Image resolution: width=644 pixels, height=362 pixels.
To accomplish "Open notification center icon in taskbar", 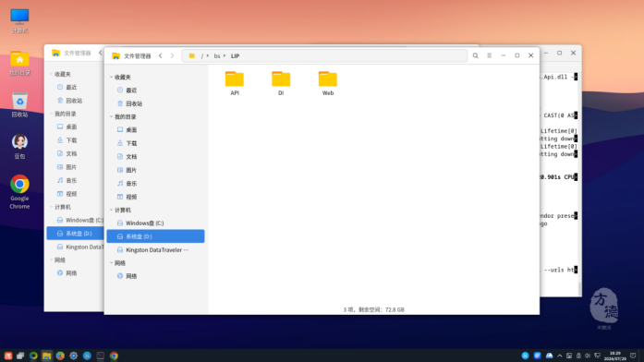I will [633, 356].
